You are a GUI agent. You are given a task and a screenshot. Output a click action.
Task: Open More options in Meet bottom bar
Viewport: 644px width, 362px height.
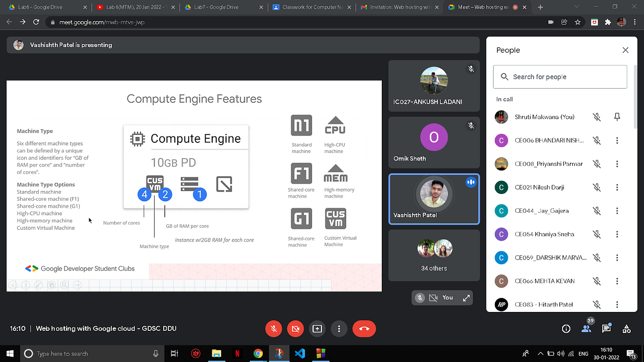tap(339, 328)
